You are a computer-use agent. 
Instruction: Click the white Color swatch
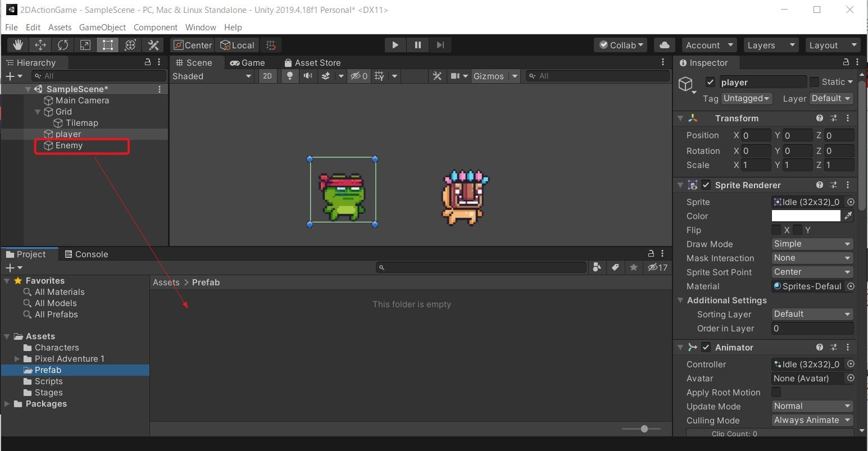[806, 216]
